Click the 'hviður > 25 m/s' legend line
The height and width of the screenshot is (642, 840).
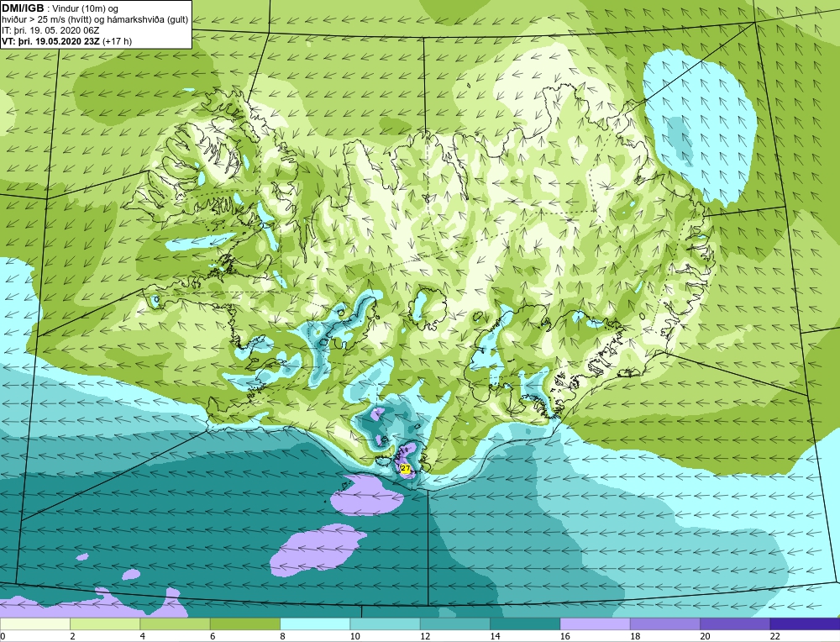[95, 19]
